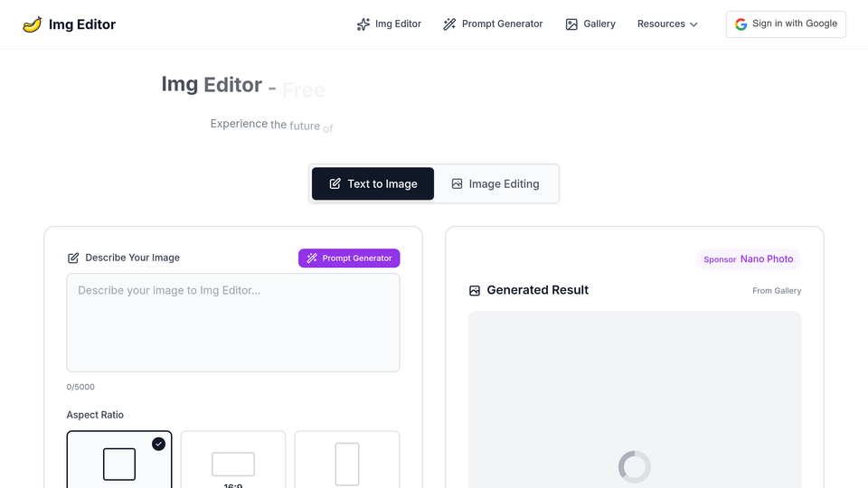Click the pencil icon in Text to Image tab
This screenshot has width=868, height=488.
pos(335,183)
